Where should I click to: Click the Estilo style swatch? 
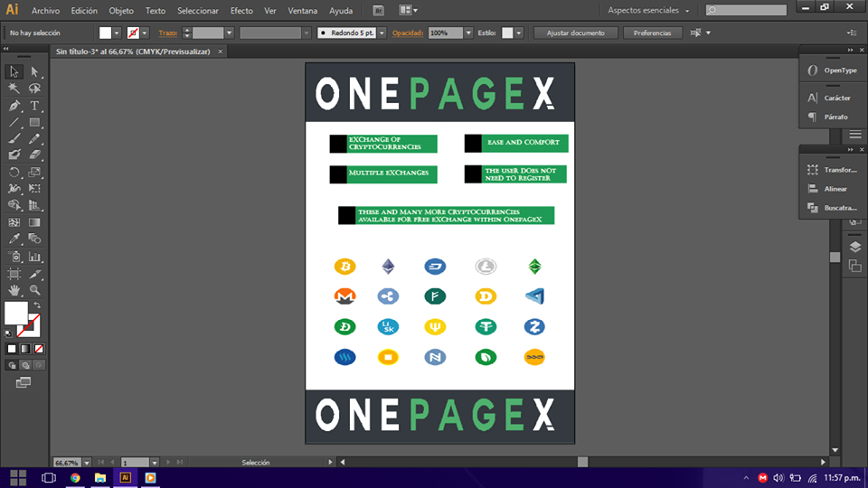(x=507, y=33)
